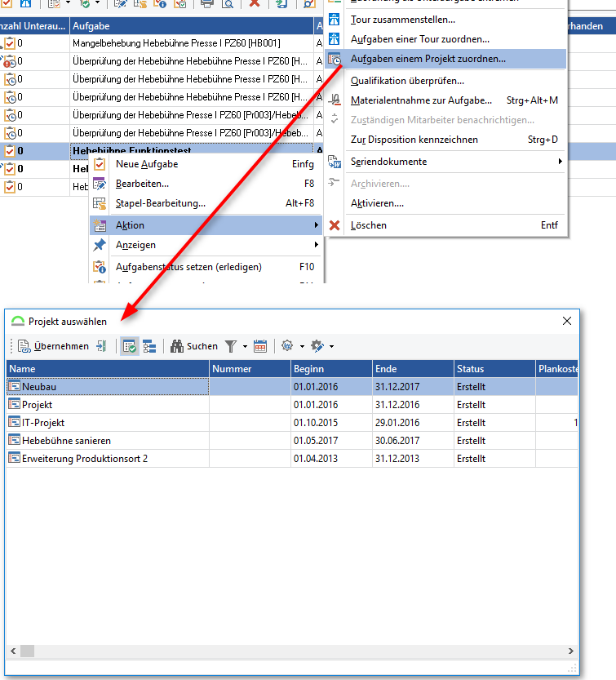Choose Bearbeiten... in the context menu
The image size is (616, 680).
[x=206, y=184]
